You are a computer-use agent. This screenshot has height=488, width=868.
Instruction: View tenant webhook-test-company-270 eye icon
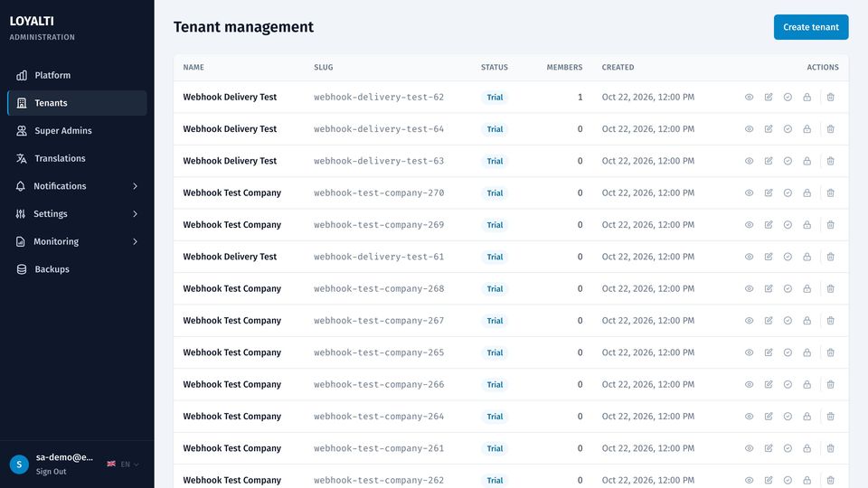(x=749, y=193)
